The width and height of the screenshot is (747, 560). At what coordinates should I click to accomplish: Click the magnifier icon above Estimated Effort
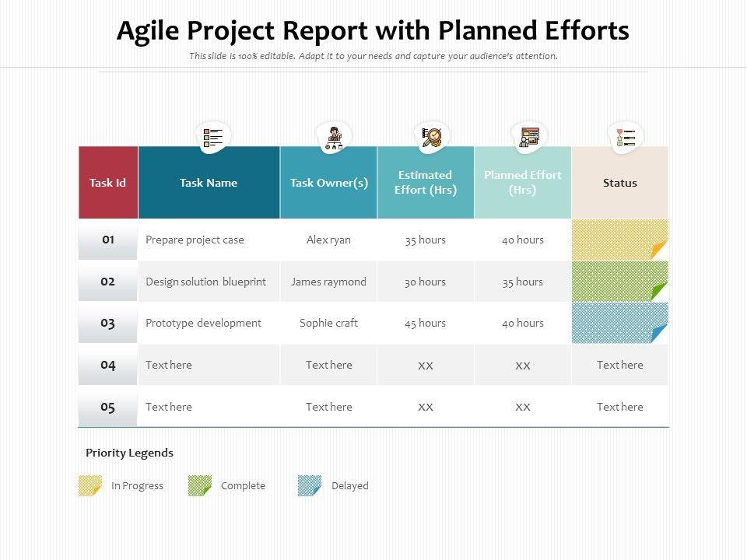click(431, 138)
